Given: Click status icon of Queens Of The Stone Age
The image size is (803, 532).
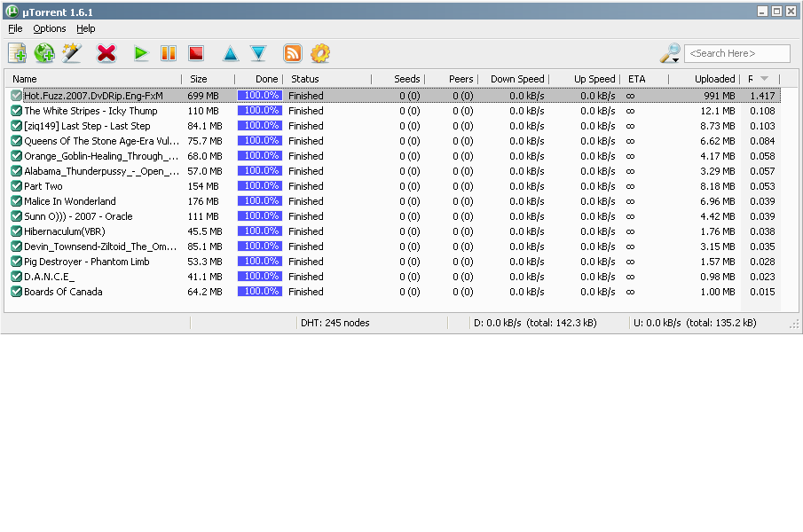Looking at the screenshot, I should [16, 141].
